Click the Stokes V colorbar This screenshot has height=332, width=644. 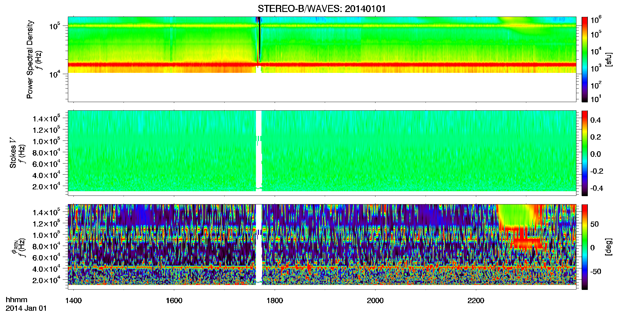tap(585, 153)
